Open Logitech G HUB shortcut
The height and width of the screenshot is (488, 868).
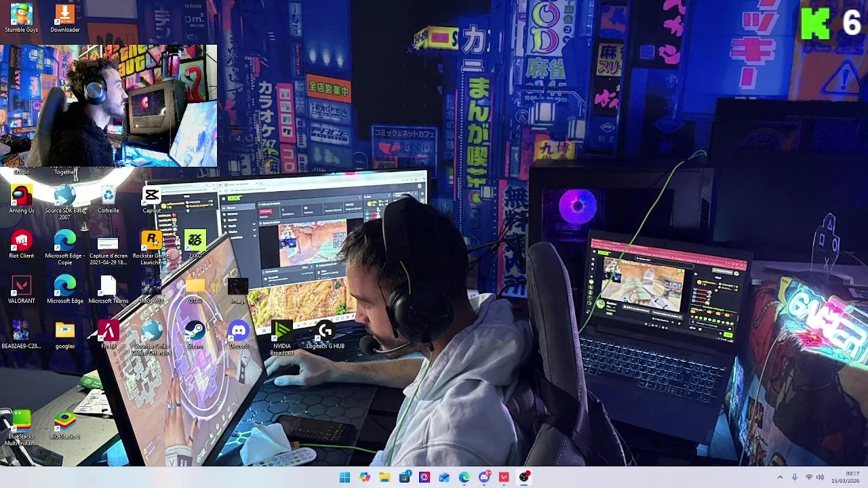point(325,335)
